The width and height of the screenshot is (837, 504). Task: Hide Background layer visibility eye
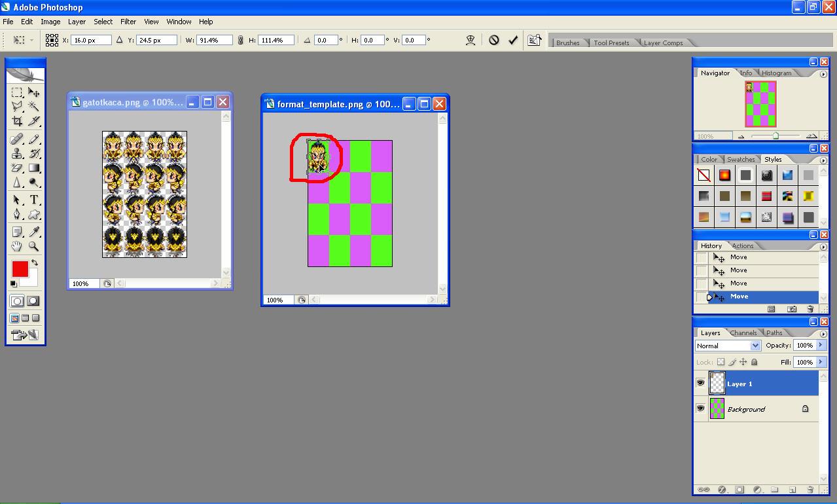(x=700, y=408)
